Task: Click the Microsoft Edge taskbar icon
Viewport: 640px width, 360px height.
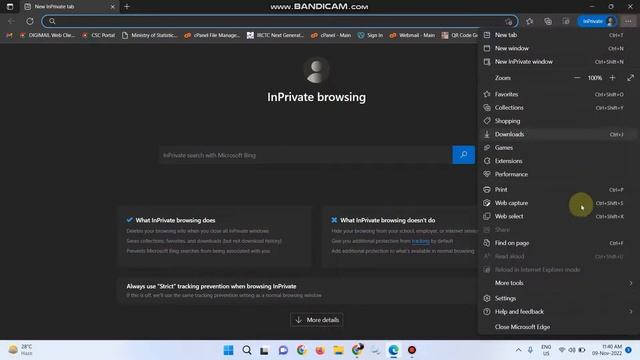Action: (x=393, y=350)
